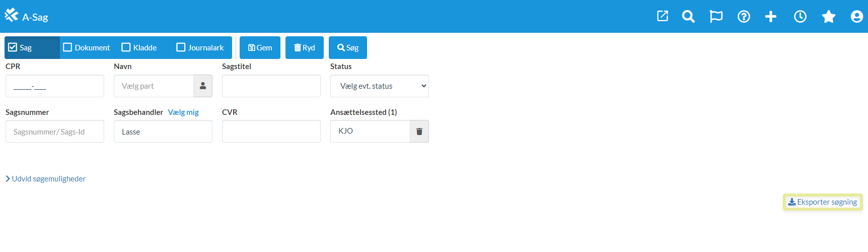Click the plus icon to create new
The image size is (868, 252).
pos(770,17)
